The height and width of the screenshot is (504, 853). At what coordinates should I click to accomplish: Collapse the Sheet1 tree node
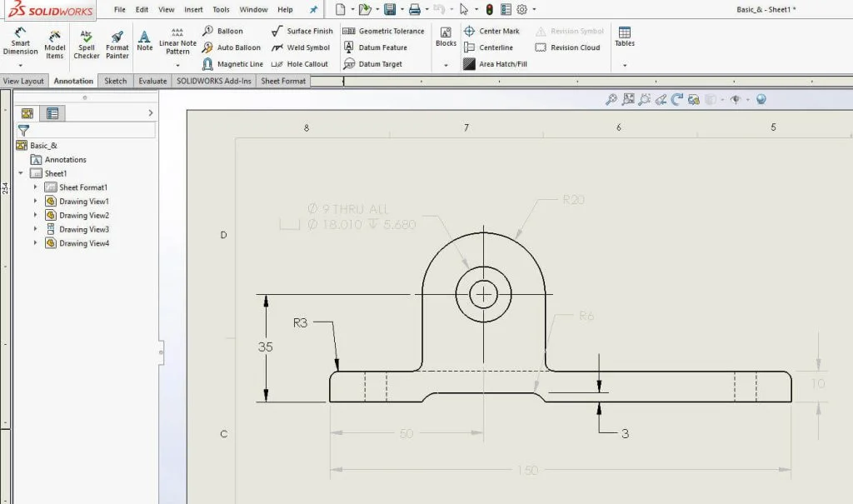(x=21, y=173)
